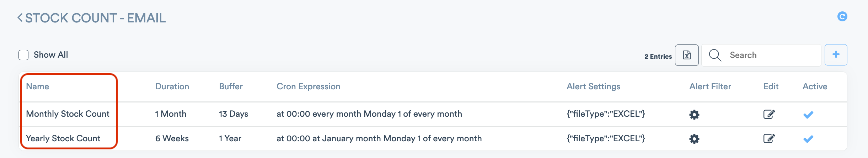Image resolution: width=868 pixels, height=158 pixels.
Task: Click the back arrow beside Stock Count - Email
Action: 20,17
